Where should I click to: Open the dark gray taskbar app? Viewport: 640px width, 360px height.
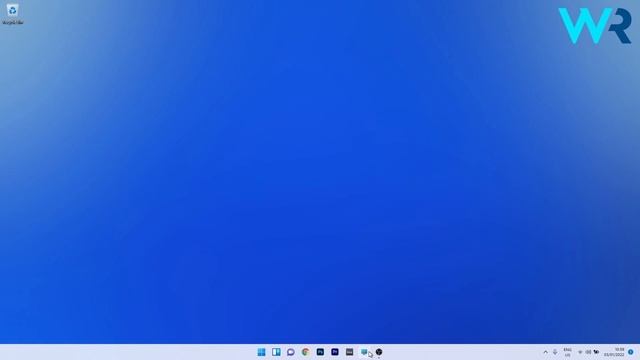349,352
